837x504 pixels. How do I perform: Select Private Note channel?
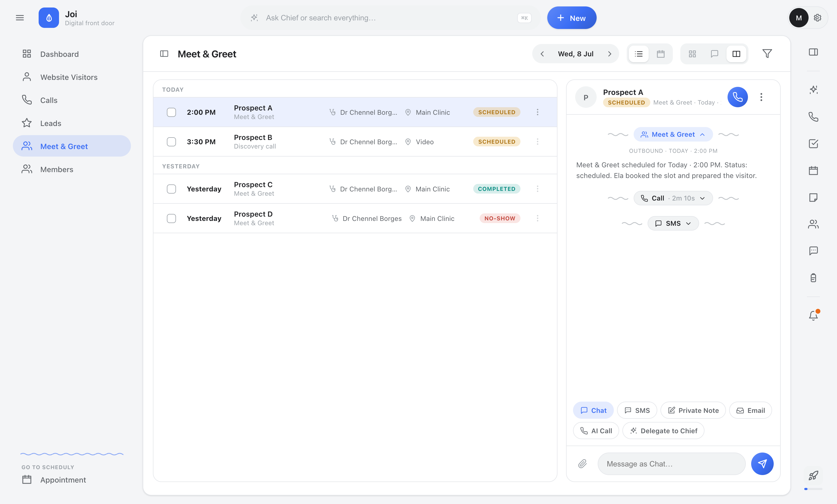click(x=693, y=410)
